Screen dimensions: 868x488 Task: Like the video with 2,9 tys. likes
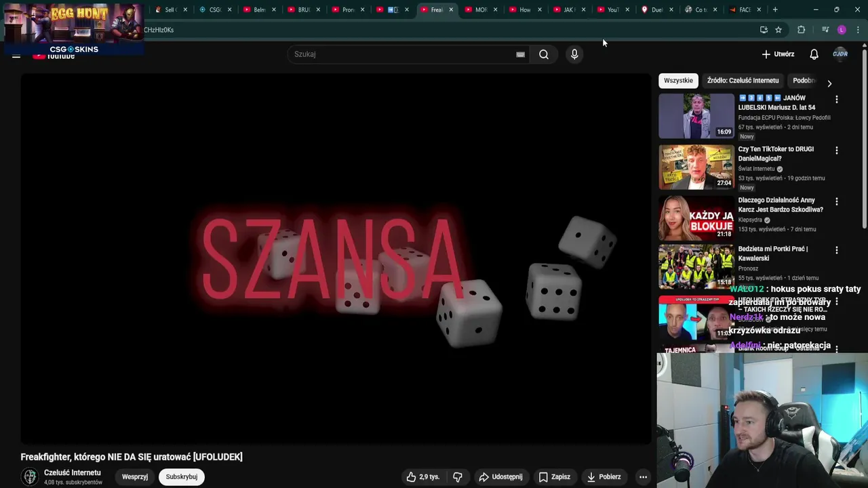(423, 476)
